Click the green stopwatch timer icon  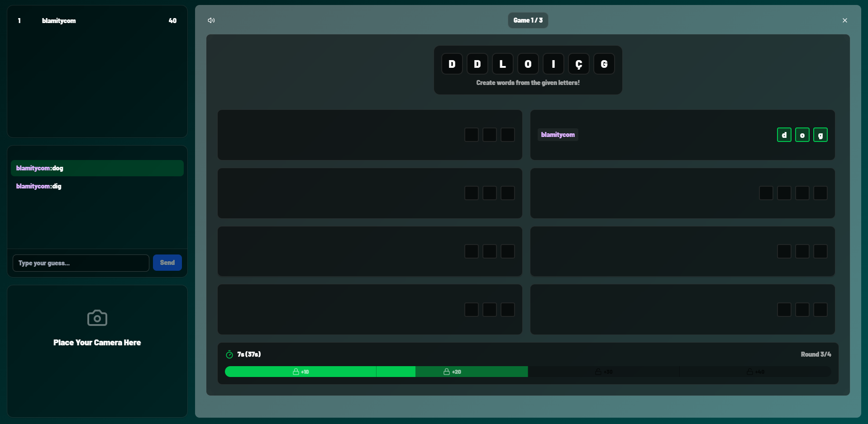[229, 354]
